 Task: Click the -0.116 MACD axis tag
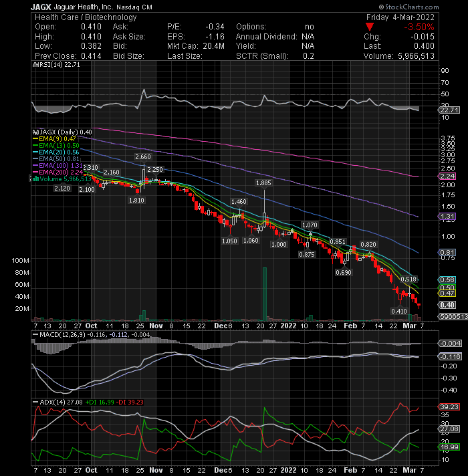(450, 357)
